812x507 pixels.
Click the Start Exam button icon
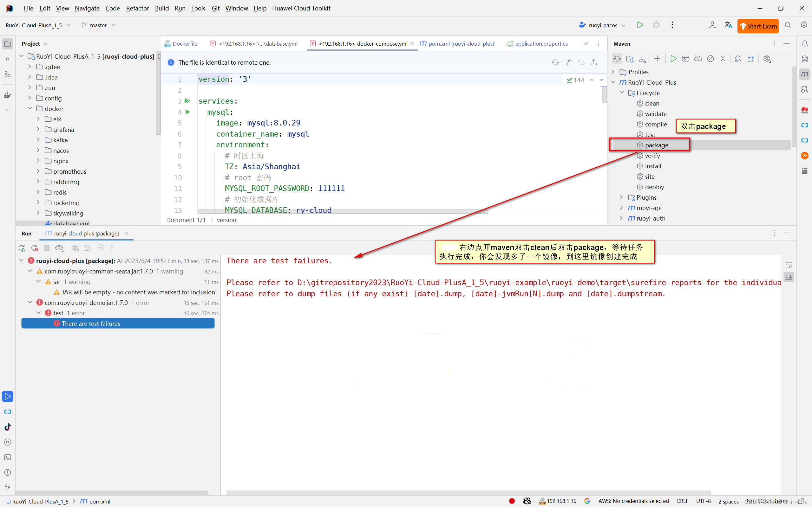[x=758, y=26]
